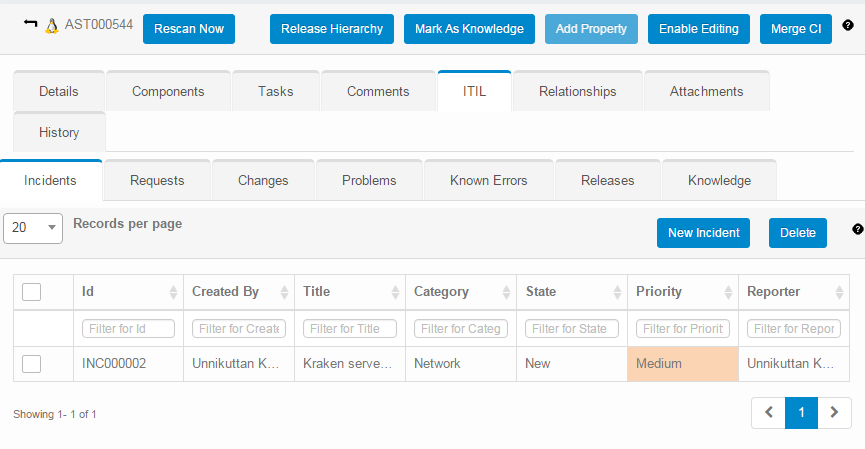The height and width of the screenshot is (449, 865).
Task: Open the Known Errors sub-tab
Action: point(488,181)
